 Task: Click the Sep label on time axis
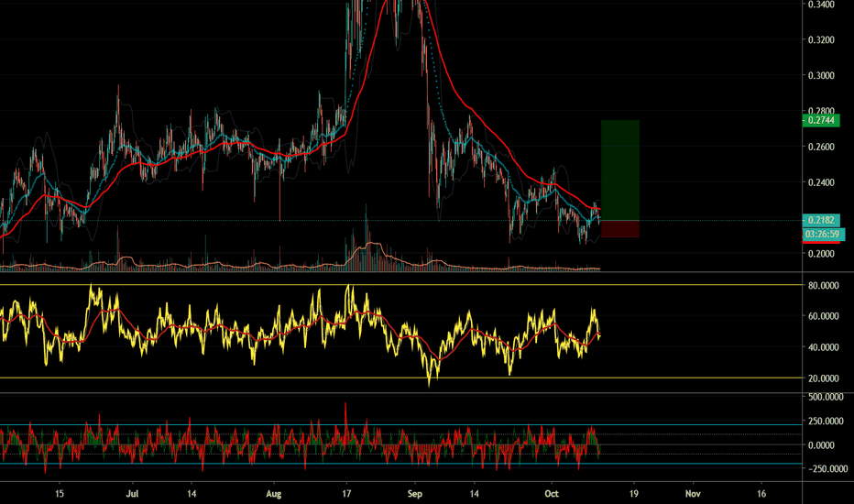415,494
